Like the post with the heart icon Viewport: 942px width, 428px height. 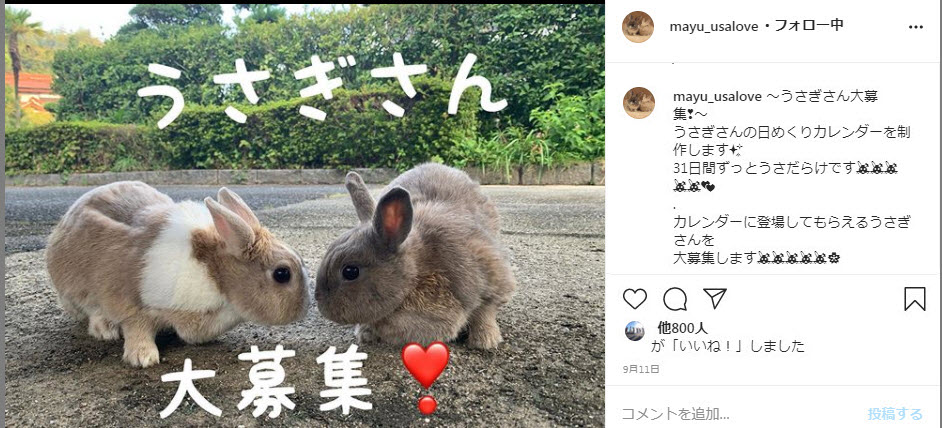coord(634,299)
